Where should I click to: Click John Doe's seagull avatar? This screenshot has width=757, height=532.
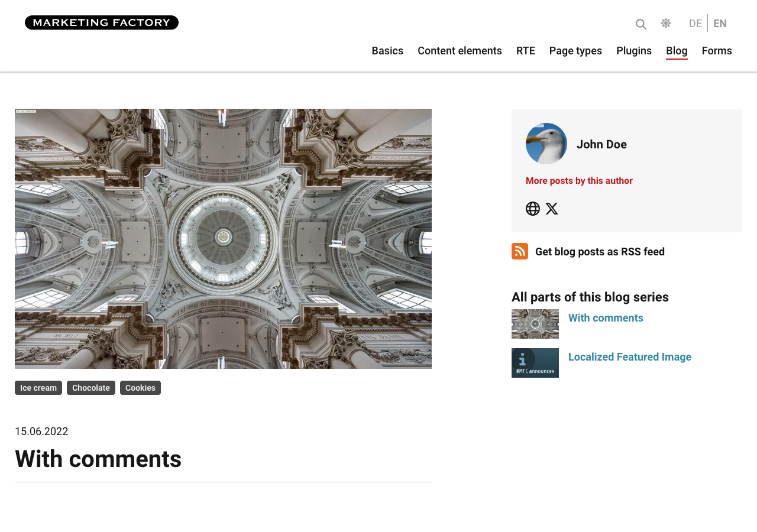click(546, 144)
